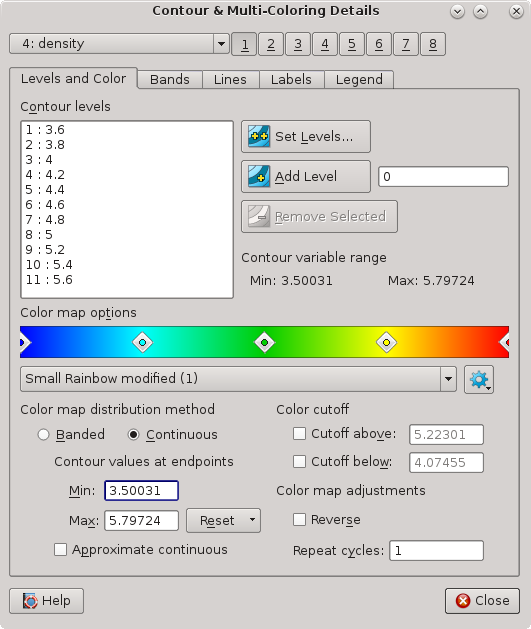This screenshot has height=629, width=531.
Task: Click the Help lifebuoy button
Action: click(47, 601)
